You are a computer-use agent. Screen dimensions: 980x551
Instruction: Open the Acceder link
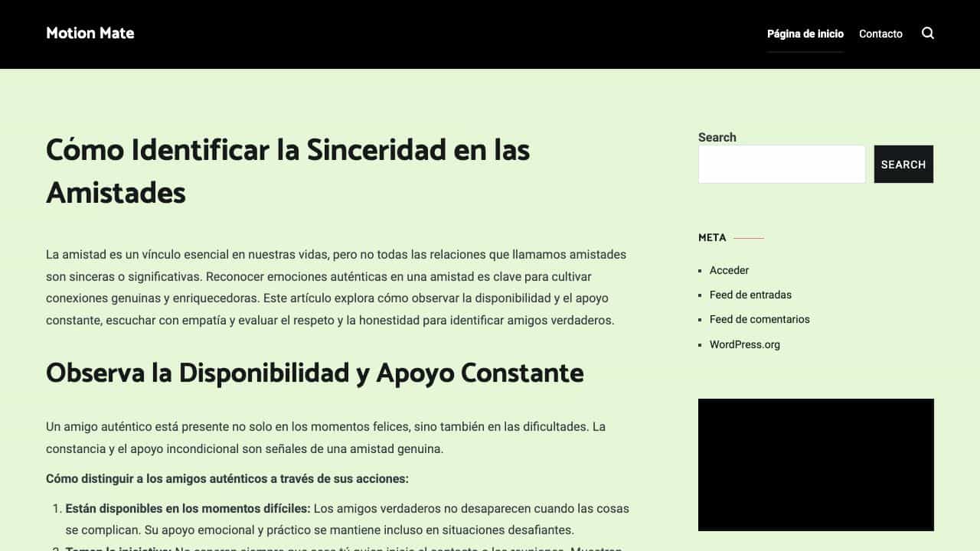[729, 270]
